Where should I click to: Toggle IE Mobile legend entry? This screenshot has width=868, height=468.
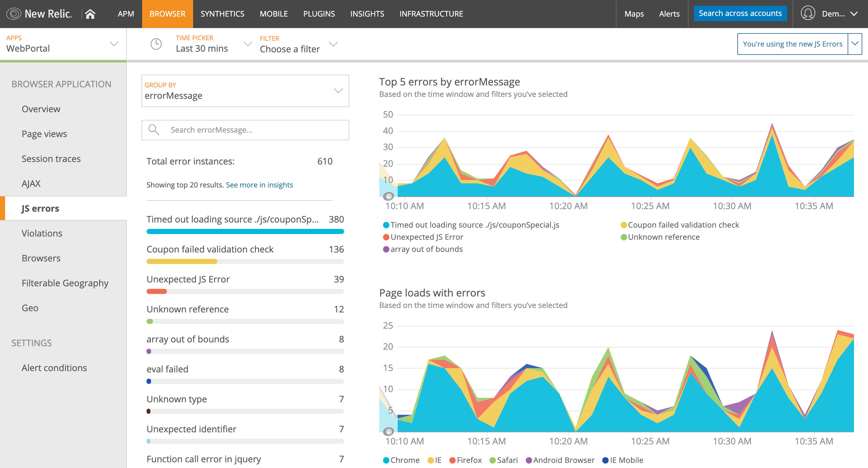point(623,460)
